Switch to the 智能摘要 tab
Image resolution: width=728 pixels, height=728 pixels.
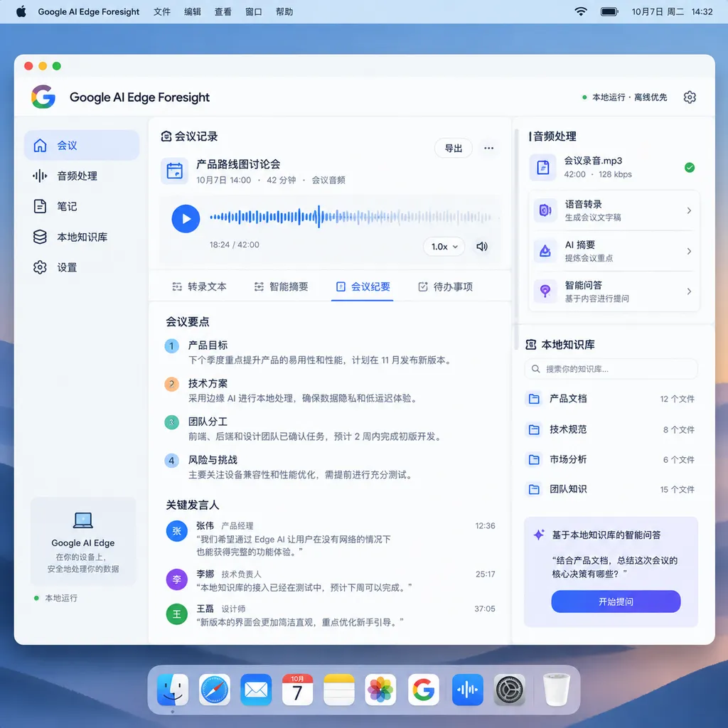[x=282, y=287]
